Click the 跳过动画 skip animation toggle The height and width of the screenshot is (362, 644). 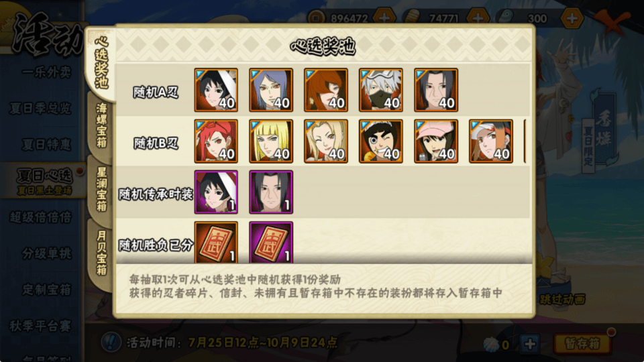click(562, 299)
